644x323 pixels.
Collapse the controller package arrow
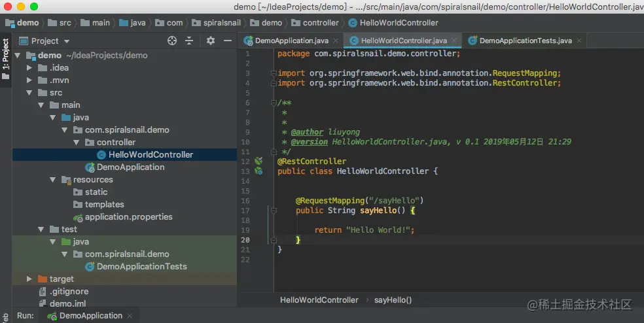77,143
